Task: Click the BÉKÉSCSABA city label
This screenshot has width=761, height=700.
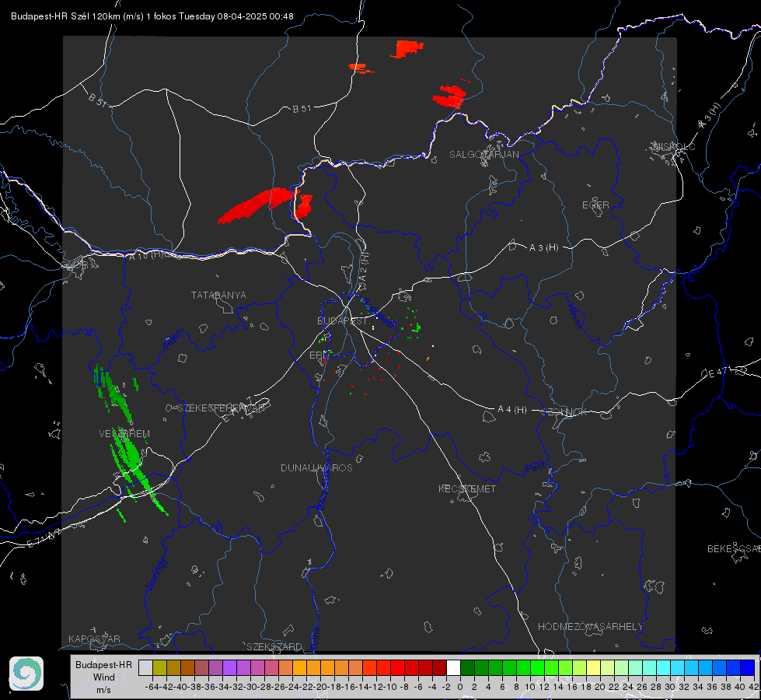Action: (x=734, y=549)
